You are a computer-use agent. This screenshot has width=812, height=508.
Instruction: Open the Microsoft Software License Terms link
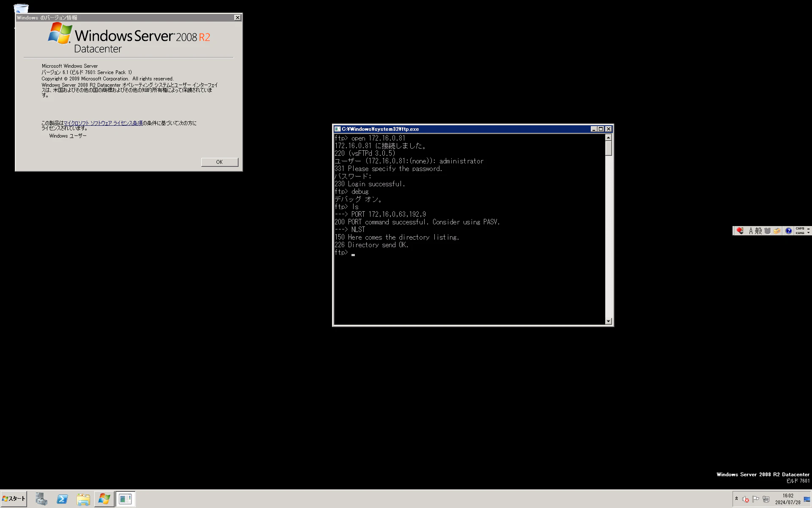point(103,123)
